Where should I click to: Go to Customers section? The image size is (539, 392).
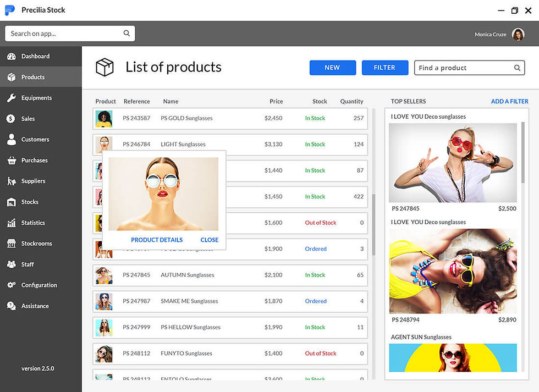click(x=41, y=140)
